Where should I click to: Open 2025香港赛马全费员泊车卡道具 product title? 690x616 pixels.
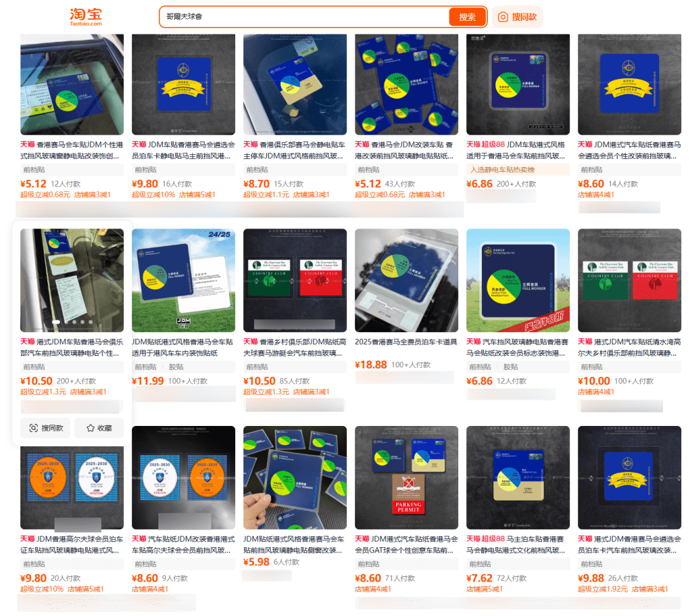tap(406, 342)
